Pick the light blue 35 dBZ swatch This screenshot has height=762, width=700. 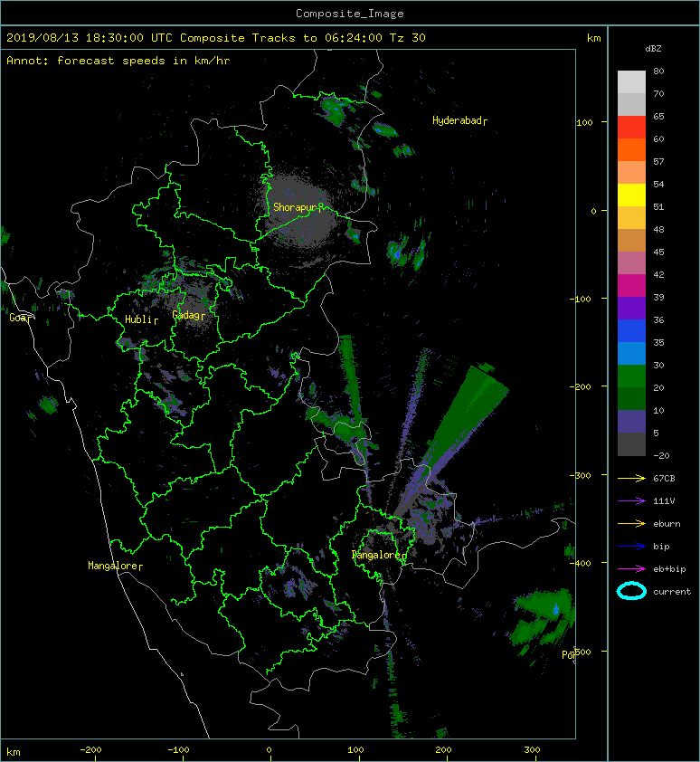pyautogui.click(x=631, y=353)
